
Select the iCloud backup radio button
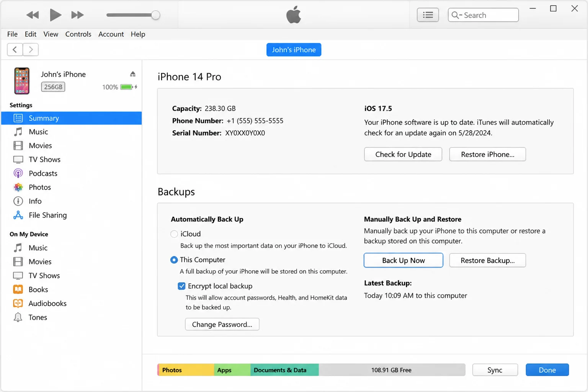coord(174,234)
